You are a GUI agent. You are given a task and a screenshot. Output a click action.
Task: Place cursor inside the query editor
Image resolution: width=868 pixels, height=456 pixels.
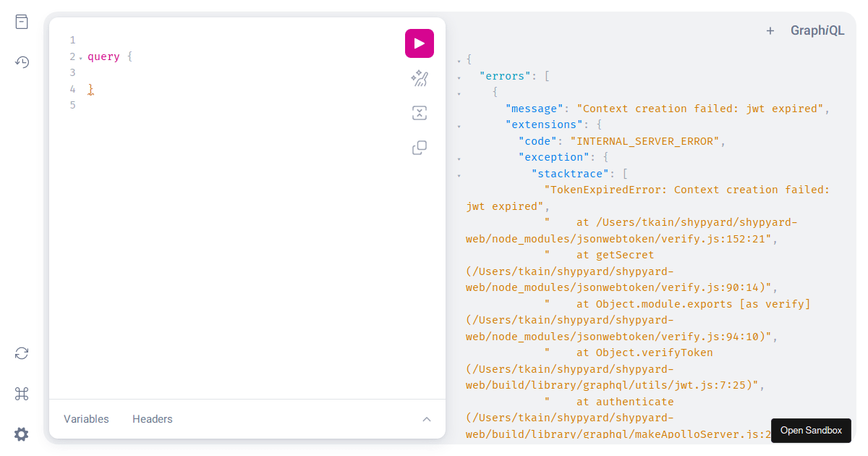point(217,72)
